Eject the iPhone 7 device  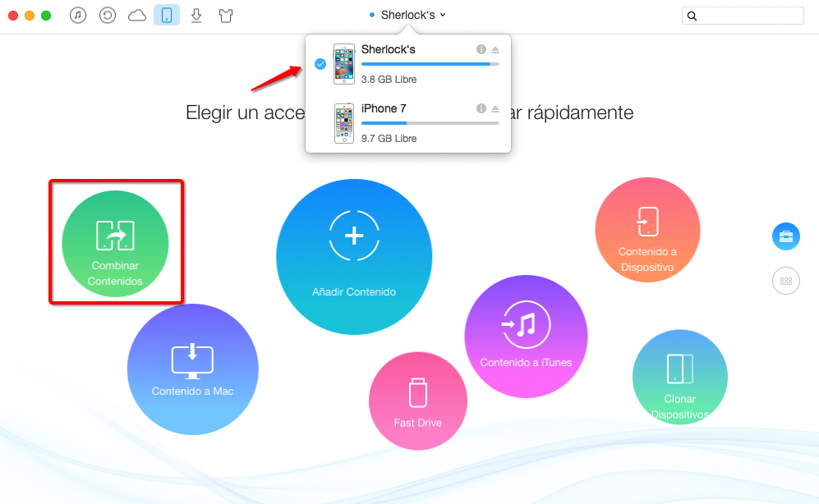pyautogui.click(x=495, y=109)
